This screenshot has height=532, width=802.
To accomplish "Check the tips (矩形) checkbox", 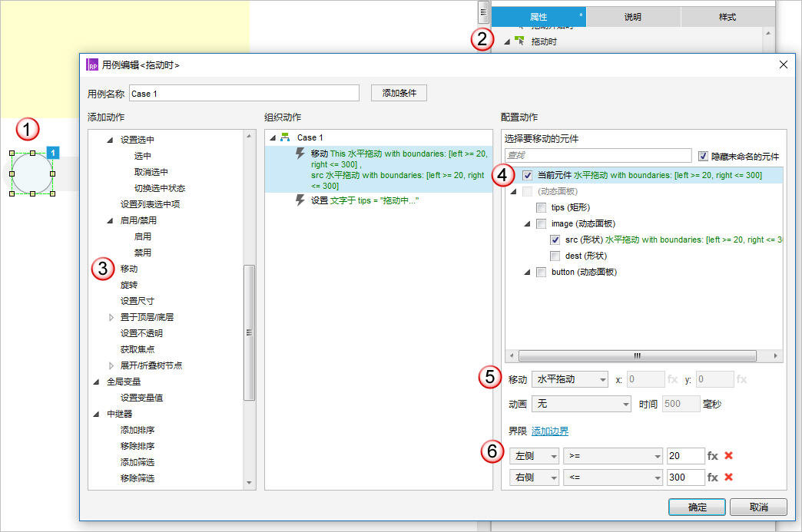I will click(x=541, y=207).
